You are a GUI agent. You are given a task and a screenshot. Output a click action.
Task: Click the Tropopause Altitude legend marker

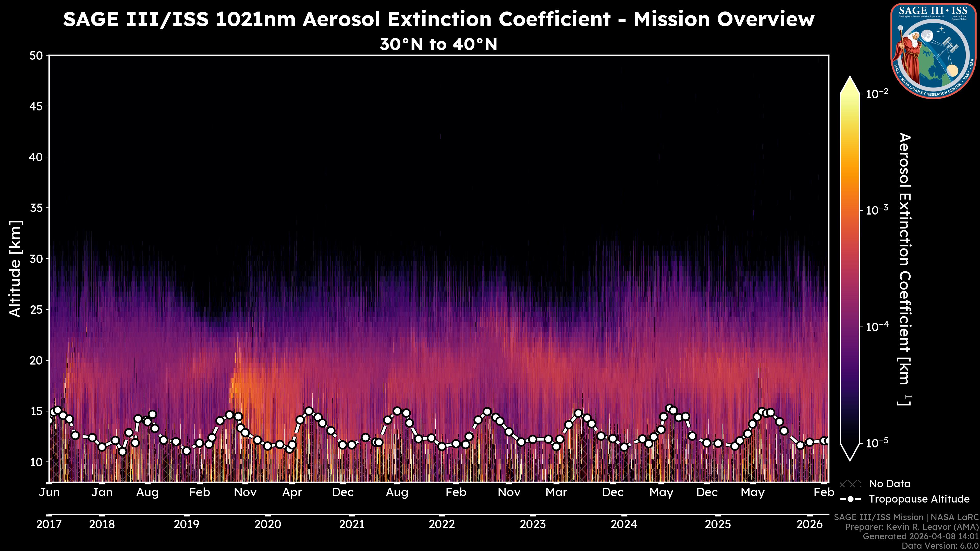click(x=850, y=499)
